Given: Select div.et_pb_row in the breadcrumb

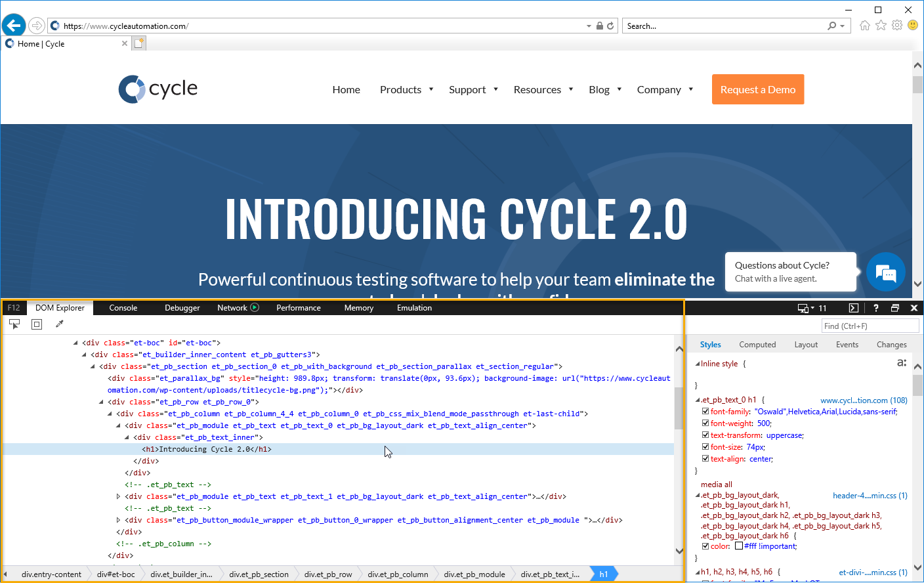Looking at the screenshot, I should pos(328,574).
